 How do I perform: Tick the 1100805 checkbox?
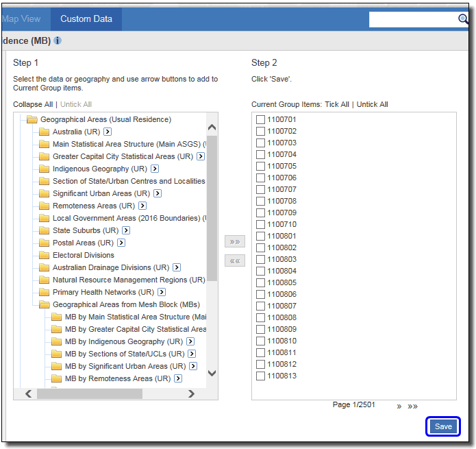click(260, 283)
